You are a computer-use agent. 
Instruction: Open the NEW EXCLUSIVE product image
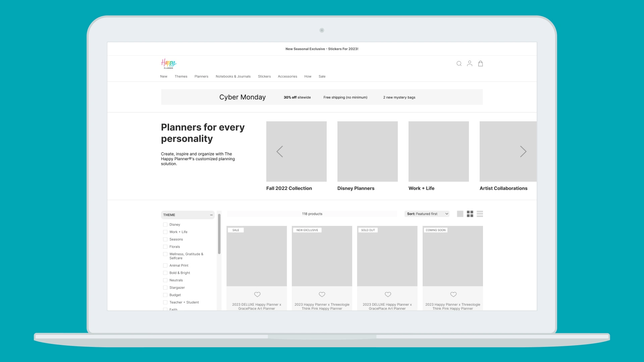(322, 256)
